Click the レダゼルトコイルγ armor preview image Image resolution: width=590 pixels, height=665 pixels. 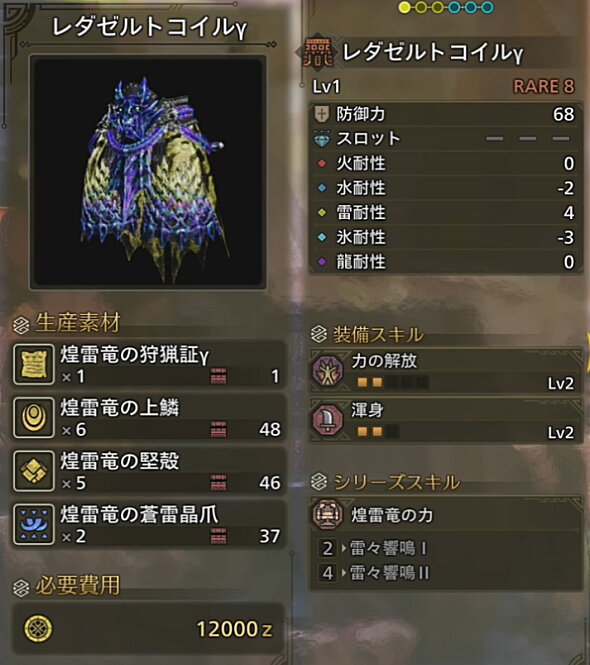(148, 172)
